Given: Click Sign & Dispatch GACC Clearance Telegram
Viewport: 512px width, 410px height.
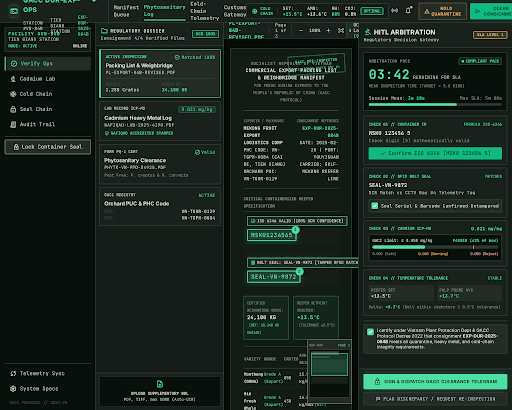Looking at the screenshot, I should click(x=435, y=381).
